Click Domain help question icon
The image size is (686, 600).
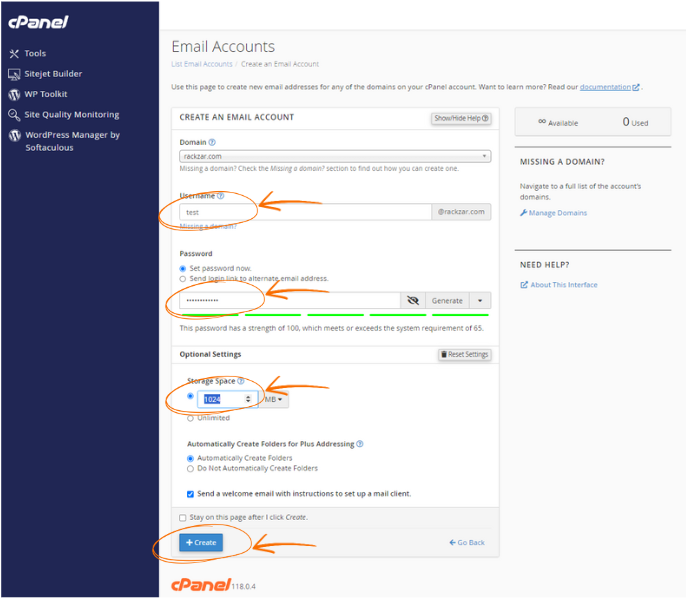coord(212,142)
